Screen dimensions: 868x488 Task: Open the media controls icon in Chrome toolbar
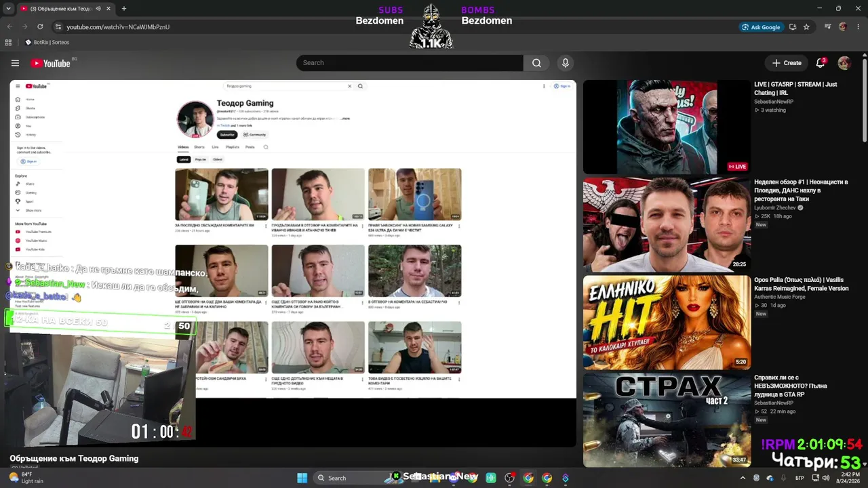click(x=827, y=27)
